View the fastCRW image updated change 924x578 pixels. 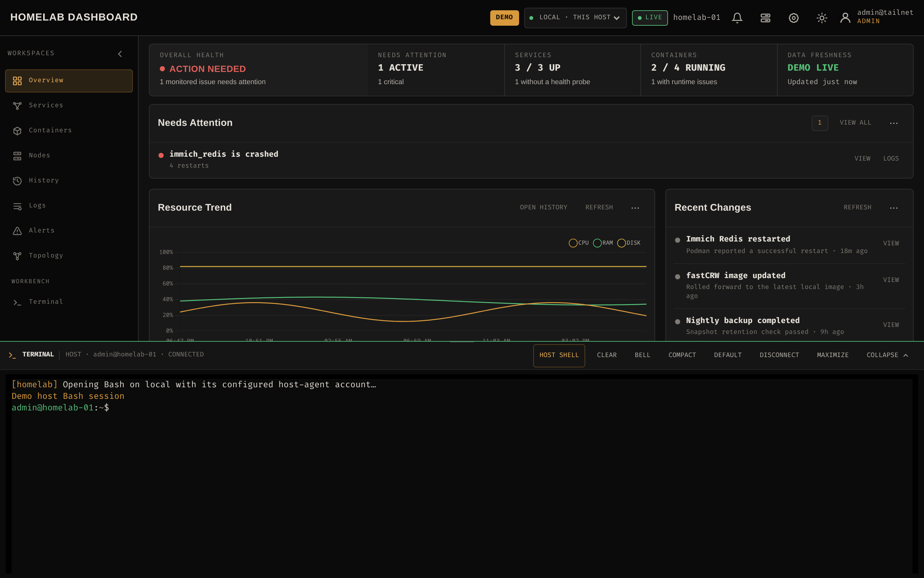point(891,280)
